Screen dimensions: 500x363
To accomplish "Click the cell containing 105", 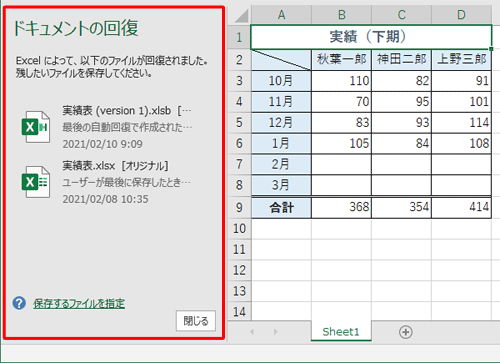I will tap(341, 143).
